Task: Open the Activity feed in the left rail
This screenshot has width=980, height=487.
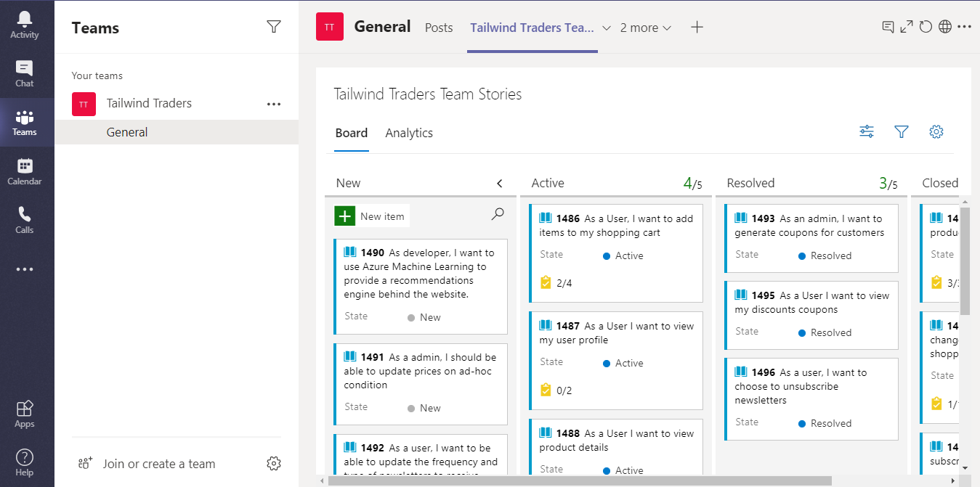Action: pyautogui.click(x=25, y=25)
